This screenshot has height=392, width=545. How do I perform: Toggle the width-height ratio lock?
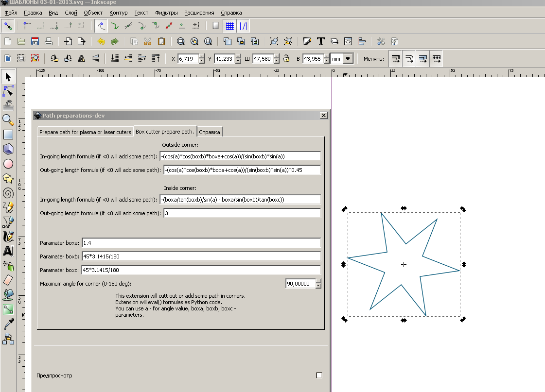[x=287, y=59]
